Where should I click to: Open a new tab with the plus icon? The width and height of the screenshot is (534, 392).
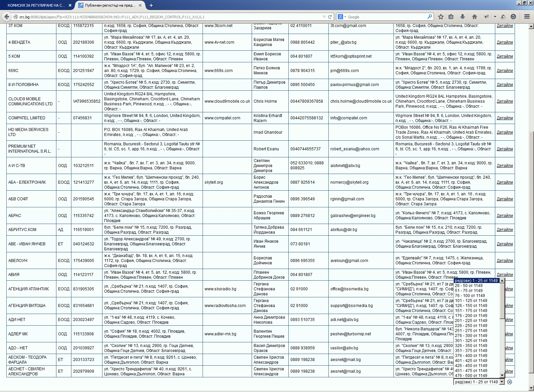(x=151, y=5)
